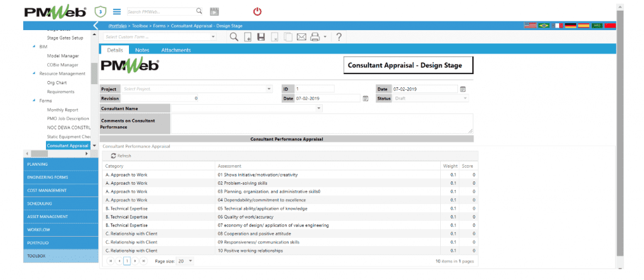Open the WORKFLOW module section
Viewport: 644px width, 280px height.
(x=61, y=230)
